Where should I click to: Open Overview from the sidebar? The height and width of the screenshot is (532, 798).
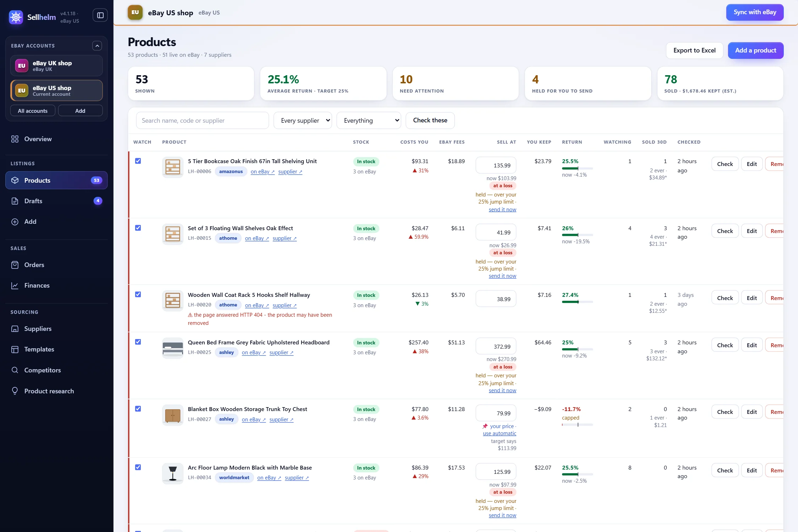pyautogui.click(x=56, y=139)
